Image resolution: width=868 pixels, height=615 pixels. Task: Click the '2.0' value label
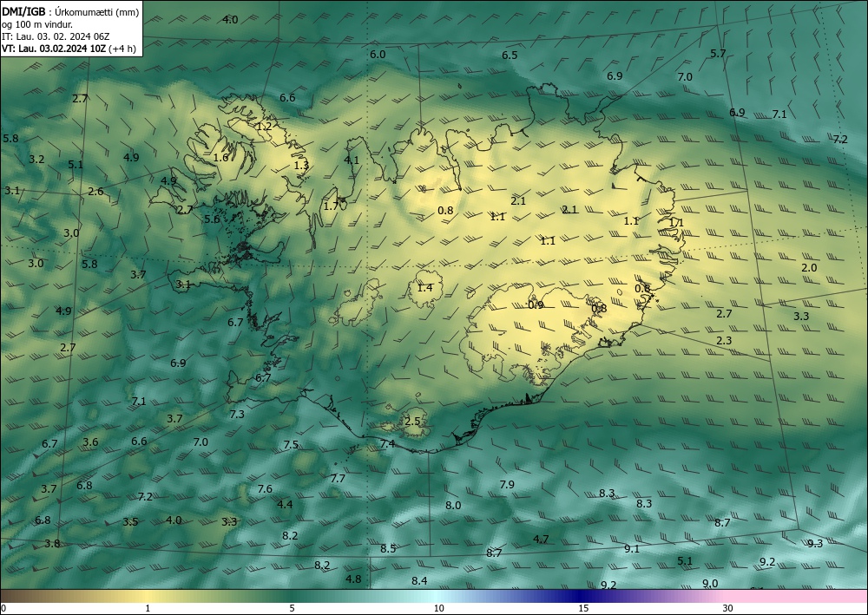click(x=809, y=268)
